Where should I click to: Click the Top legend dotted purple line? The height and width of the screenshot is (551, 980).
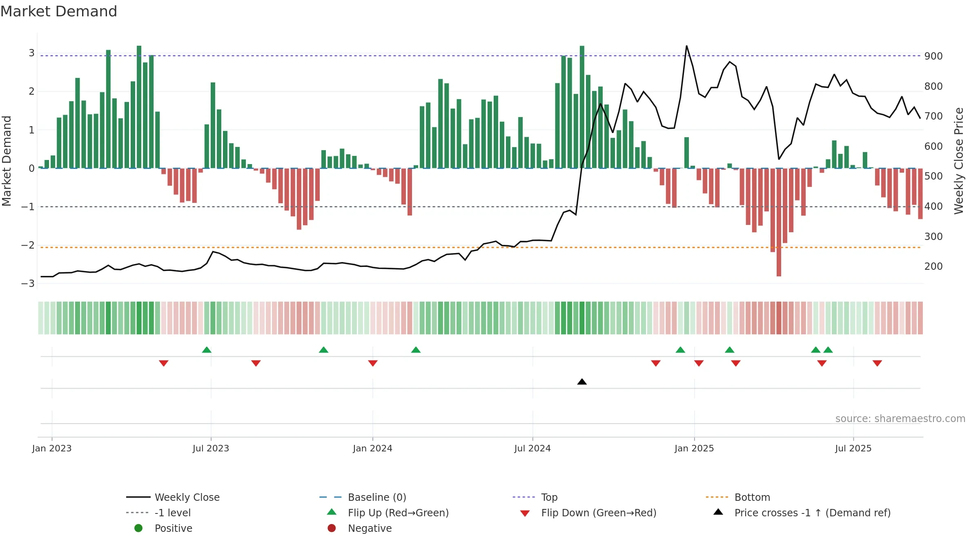coord(523,497)
